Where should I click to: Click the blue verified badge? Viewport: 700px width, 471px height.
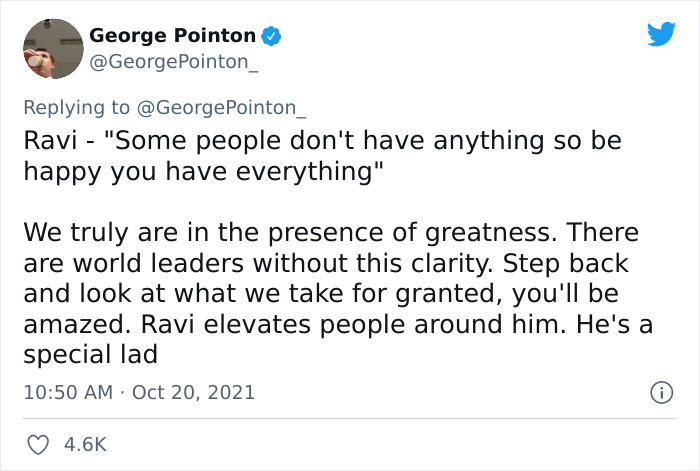click(270, 36)
